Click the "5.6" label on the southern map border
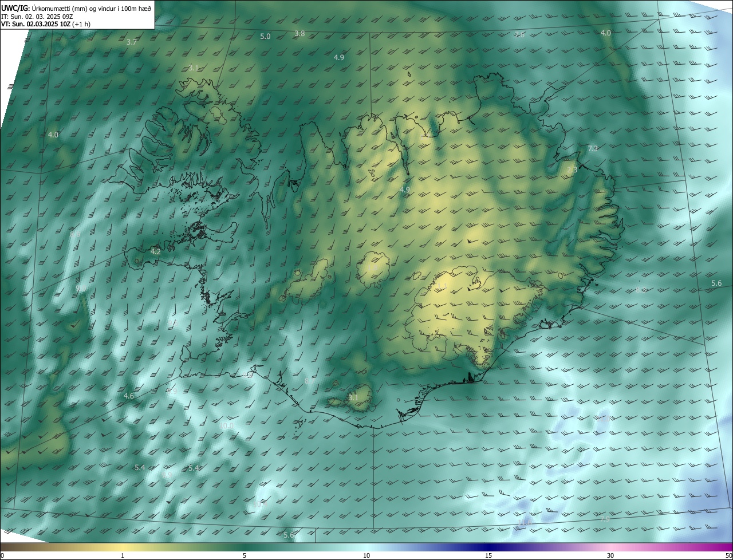This screenshot has height=560, width=733. [x=289, y=535]
